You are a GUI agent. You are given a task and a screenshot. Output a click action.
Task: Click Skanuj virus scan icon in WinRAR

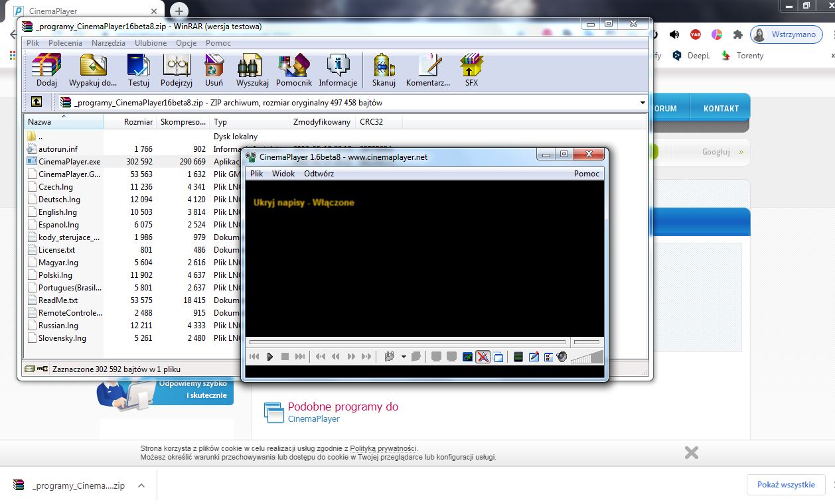(x=384, y=70)
